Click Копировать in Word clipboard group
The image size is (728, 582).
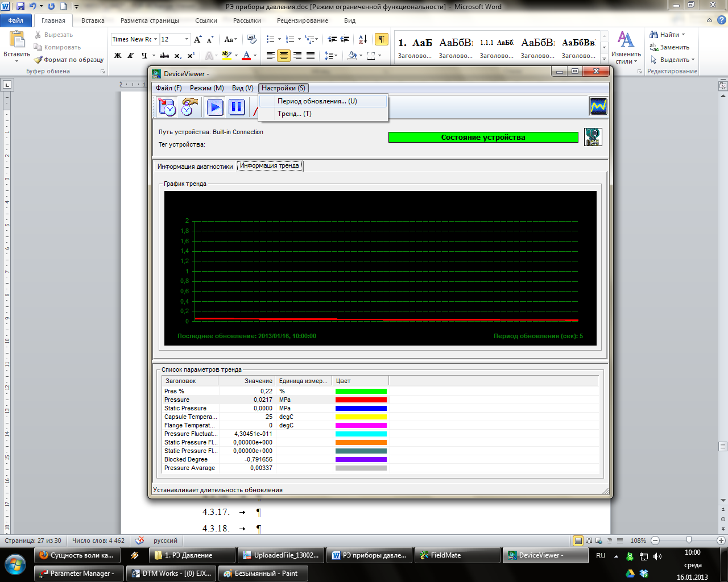57,47
